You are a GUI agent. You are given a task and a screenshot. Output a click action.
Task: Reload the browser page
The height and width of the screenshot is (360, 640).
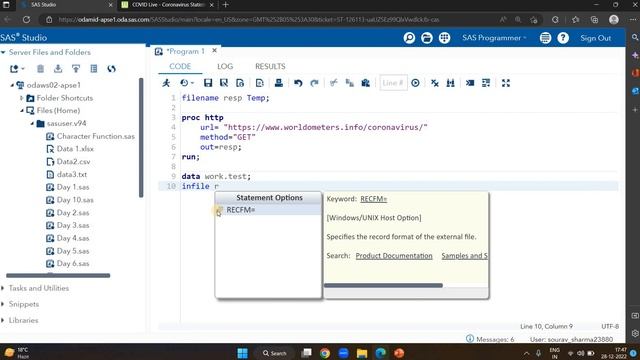click(x=27, y=20)
